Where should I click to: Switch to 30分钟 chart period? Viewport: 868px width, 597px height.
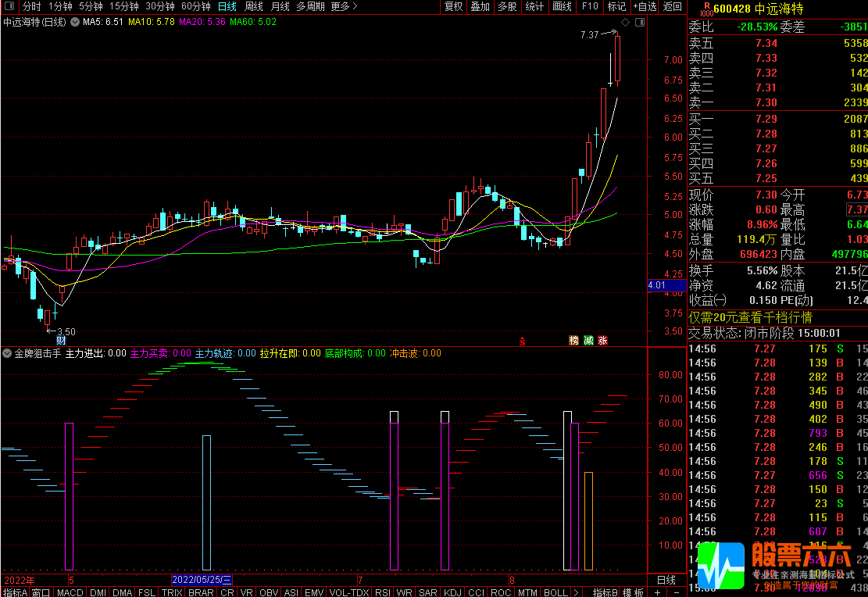160,6
